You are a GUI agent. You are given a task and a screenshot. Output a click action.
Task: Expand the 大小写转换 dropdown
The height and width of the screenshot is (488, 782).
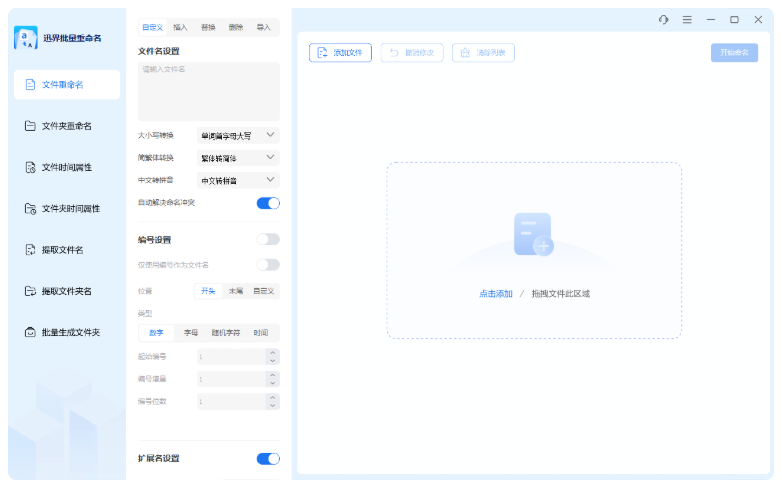point(238,135)
